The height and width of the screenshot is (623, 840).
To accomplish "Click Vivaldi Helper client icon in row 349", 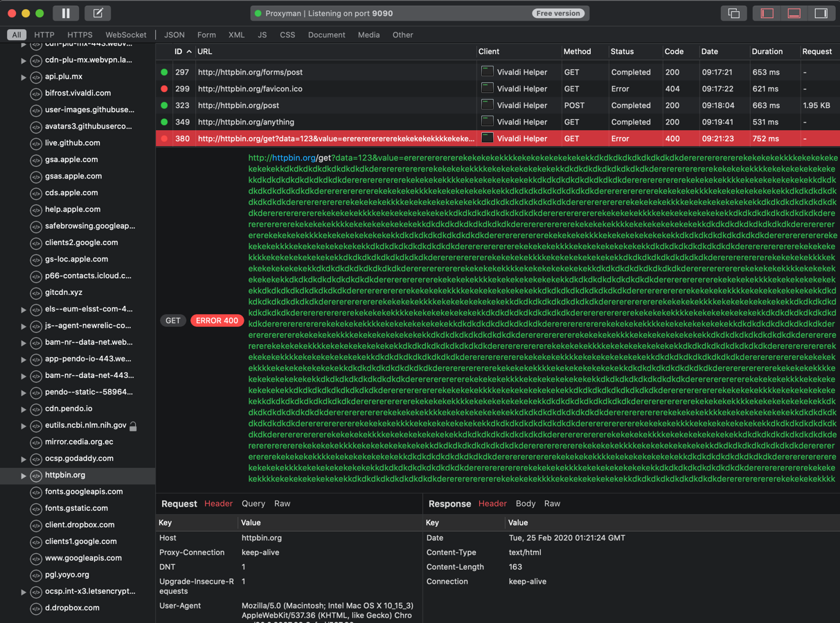I will point(488,121).
